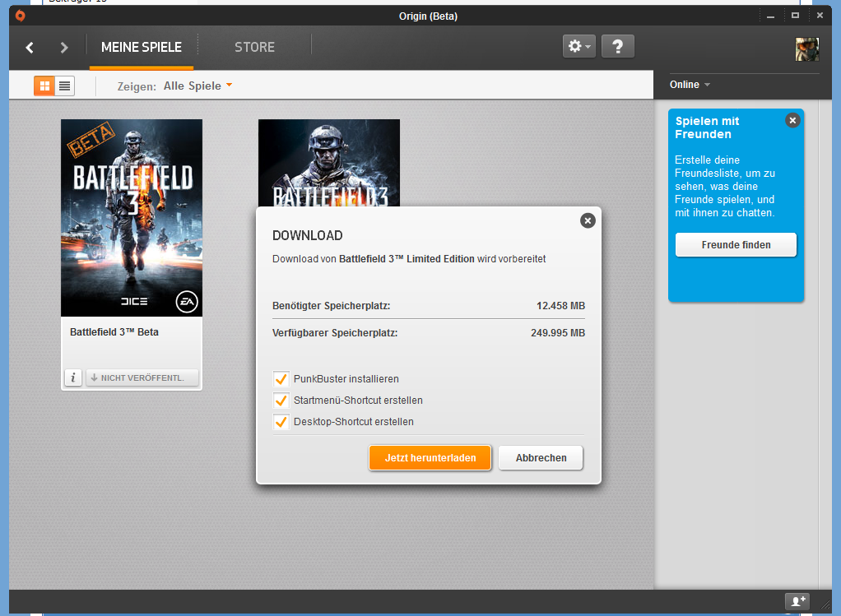The image size is (841, 616).
Task: Click Jetzt herunterladen button
Action: [430, 458]
